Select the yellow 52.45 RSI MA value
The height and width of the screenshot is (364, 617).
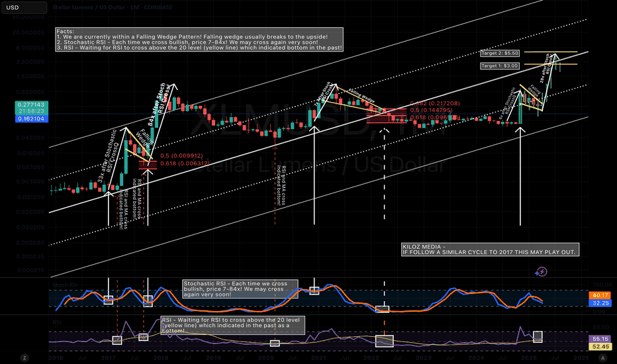pos(600,347)
